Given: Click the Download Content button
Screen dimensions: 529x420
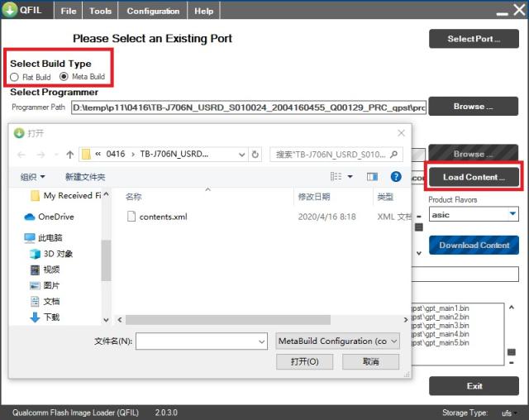Looking at the screenshot, I should (474, 246).
